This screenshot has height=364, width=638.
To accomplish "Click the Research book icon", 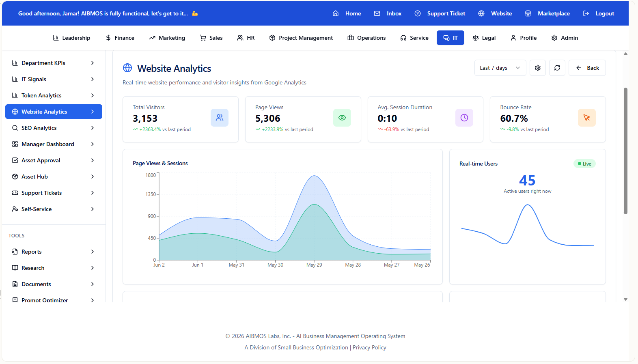I will 15,268.
